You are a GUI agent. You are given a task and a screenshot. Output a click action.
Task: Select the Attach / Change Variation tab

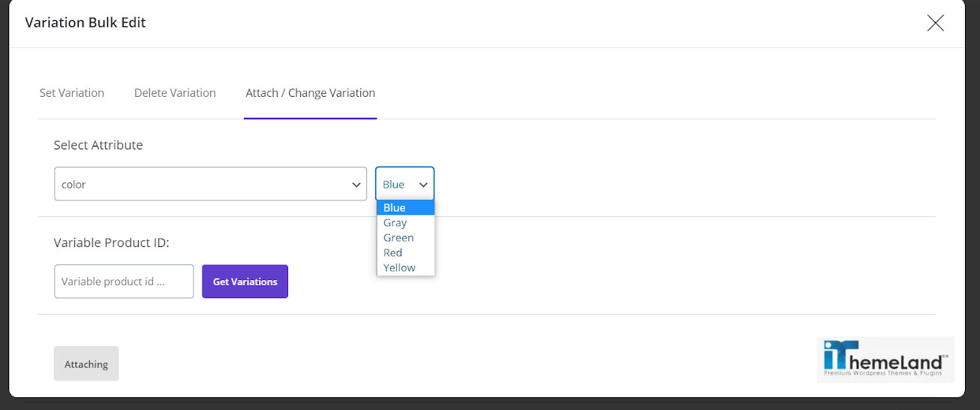[x=311, y=93]
